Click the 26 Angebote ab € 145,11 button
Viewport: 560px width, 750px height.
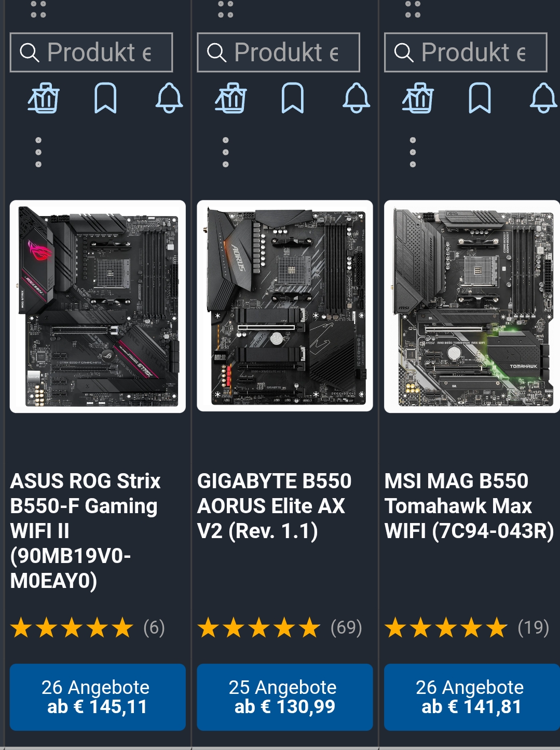(98, 697)
